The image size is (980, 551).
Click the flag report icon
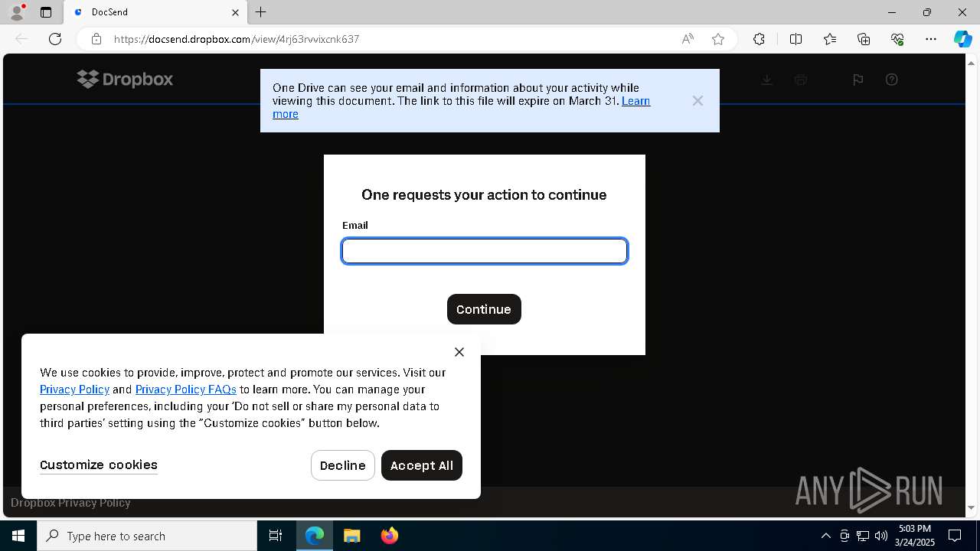click(857, 80)
